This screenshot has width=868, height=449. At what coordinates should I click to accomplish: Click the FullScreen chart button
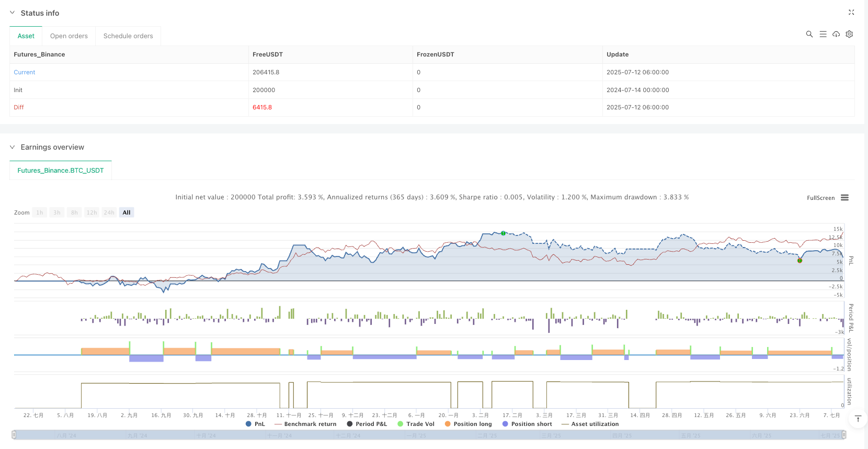[x=820, y=198]
